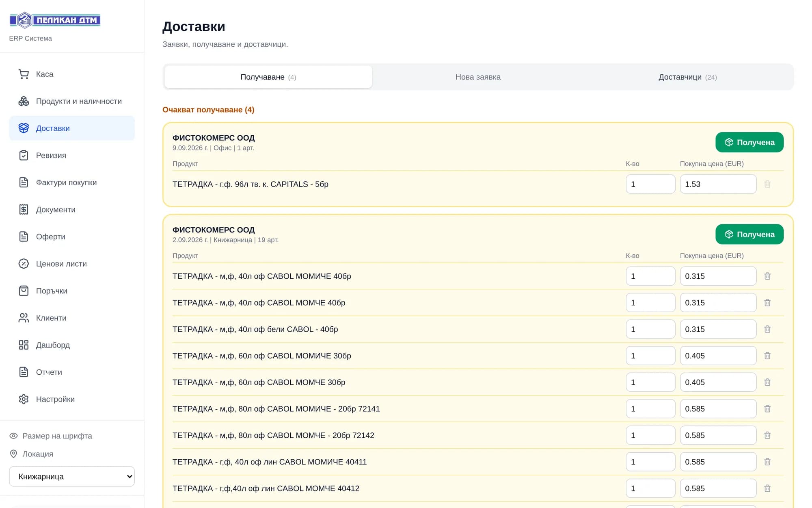This screenshot has width=812, height=508.
Task: Toggle Размер на шрифта eye option
Action: 51,436
